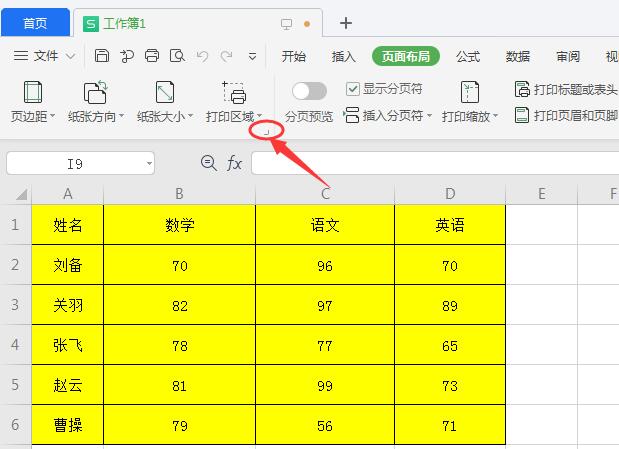619x449 pixels.
Task: Switch to the 公式 ribbon tab
Action: 468,56
